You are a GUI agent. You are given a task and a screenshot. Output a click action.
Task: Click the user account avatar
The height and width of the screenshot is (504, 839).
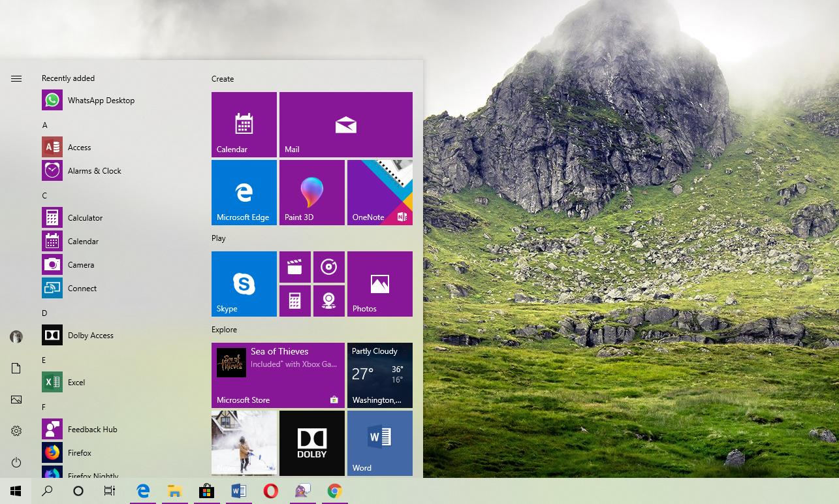(16, 336)
